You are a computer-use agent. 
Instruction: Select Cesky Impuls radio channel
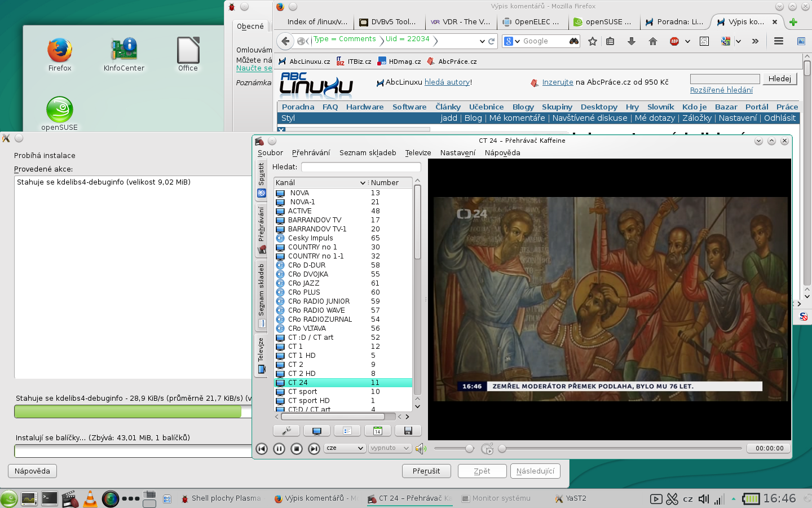point(343,238)
